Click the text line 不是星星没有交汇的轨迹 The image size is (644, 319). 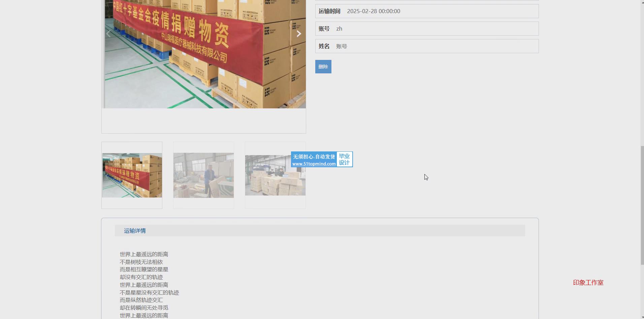pyautogui.click(x=149, y=293)
